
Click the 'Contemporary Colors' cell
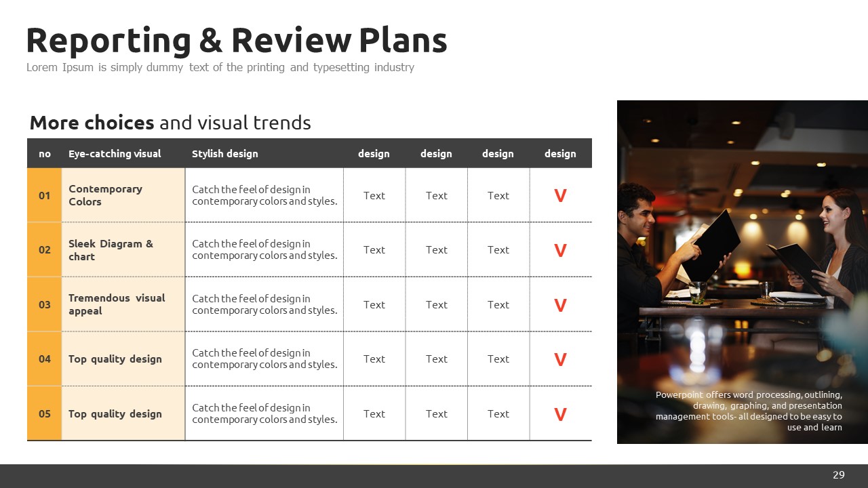point(123,195)
